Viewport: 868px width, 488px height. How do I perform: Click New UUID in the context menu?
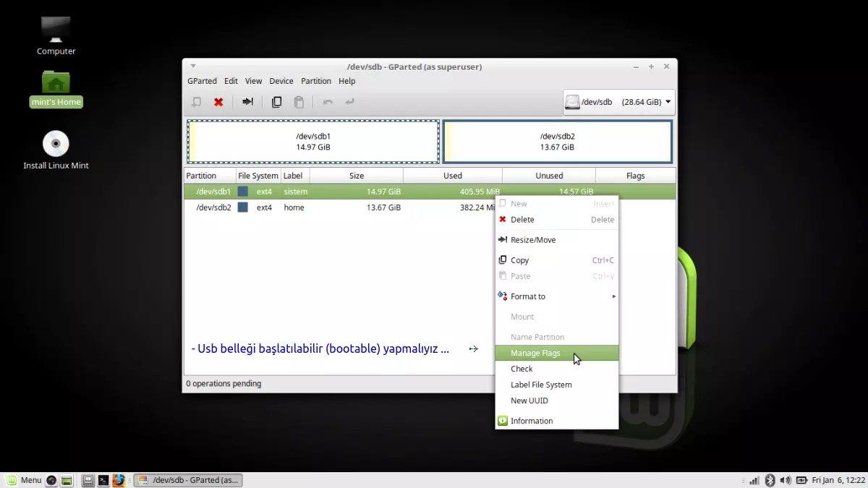coord(529,401)
